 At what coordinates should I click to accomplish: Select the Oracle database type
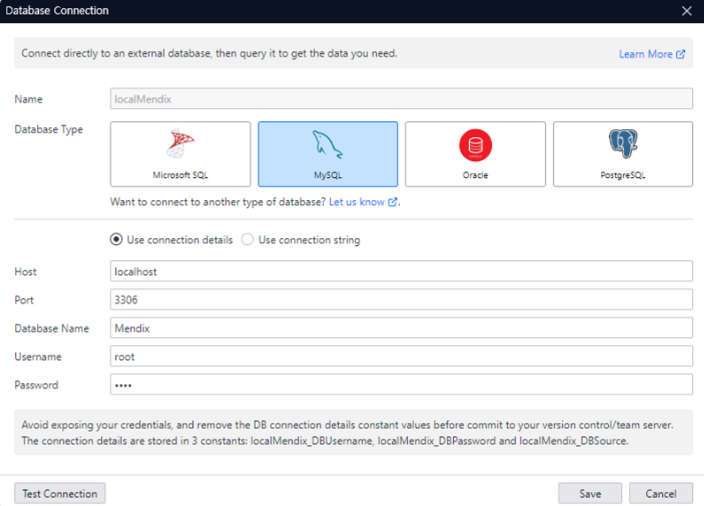pos(475,154)
